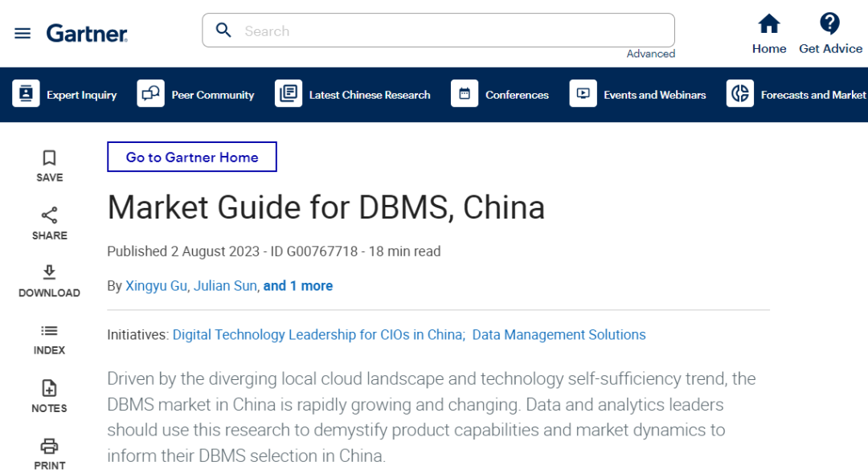Expand authors with "and 1 more"

297,286
